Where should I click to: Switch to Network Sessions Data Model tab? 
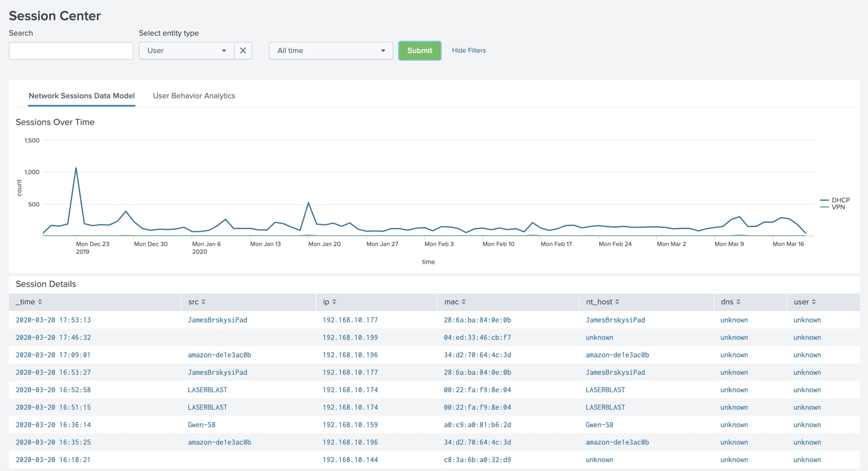[x=81, y=96]
